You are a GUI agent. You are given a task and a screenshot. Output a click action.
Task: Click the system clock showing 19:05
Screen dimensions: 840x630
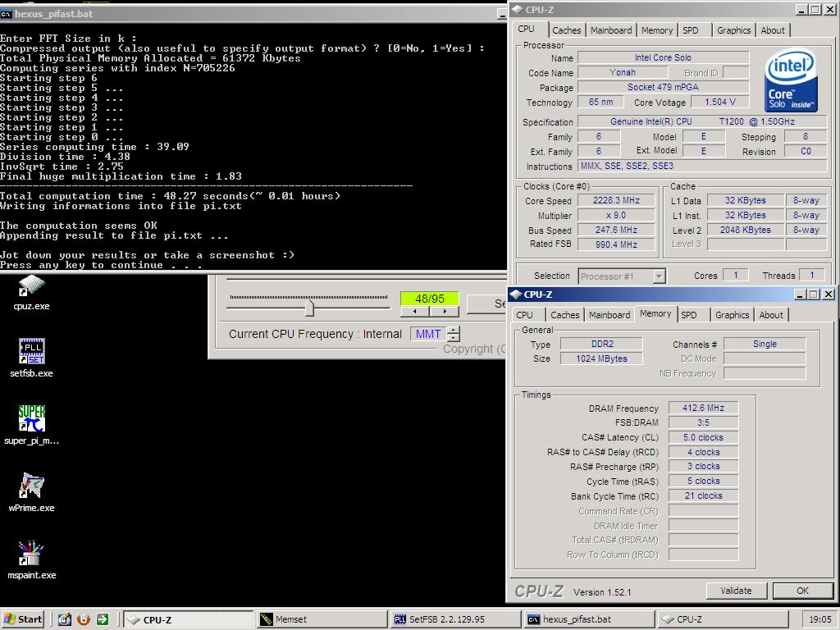click(x=819, y=619)
